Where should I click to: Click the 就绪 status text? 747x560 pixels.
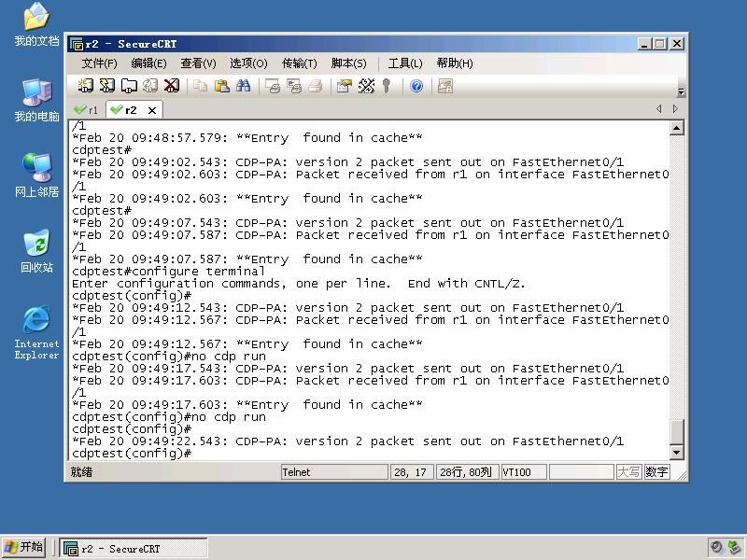(x=81, y=472)
